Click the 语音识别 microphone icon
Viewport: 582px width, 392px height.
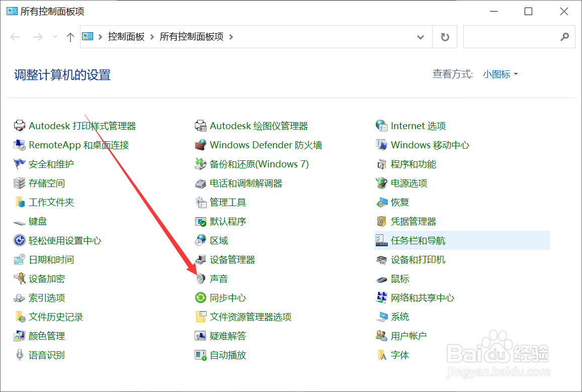19,355
